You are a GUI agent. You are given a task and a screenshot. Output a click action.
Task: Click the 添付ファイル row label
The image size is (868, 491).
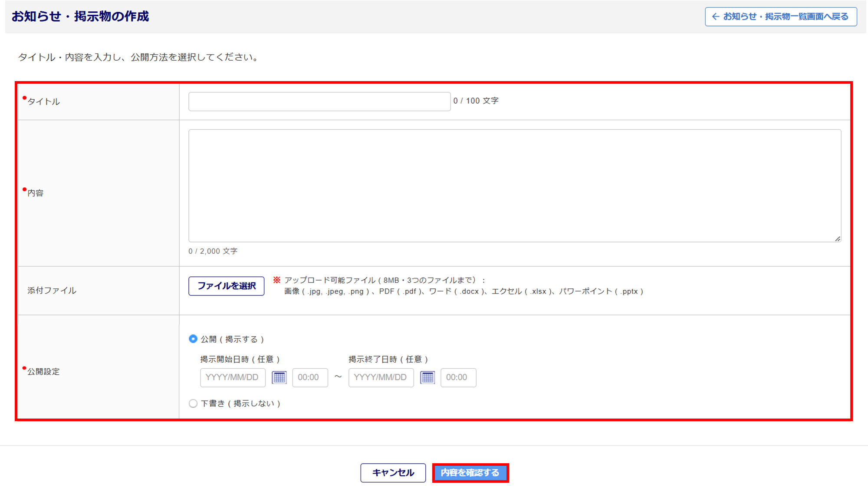52,291
